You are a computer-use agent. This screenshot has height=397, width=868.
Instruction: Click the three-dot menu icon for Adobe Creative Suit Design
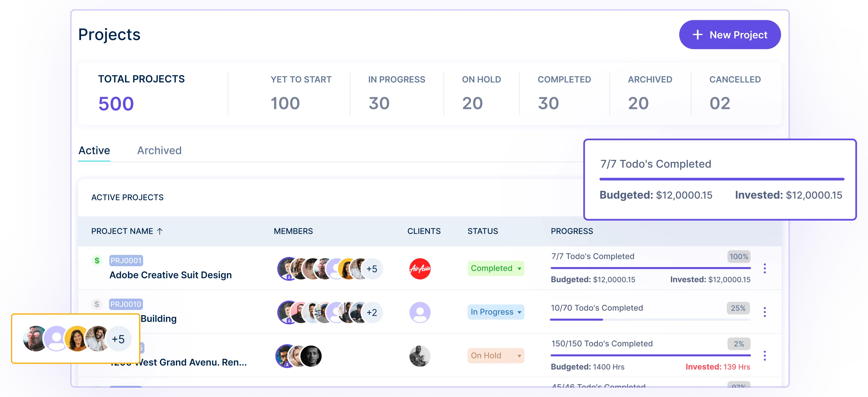point(765,269)
